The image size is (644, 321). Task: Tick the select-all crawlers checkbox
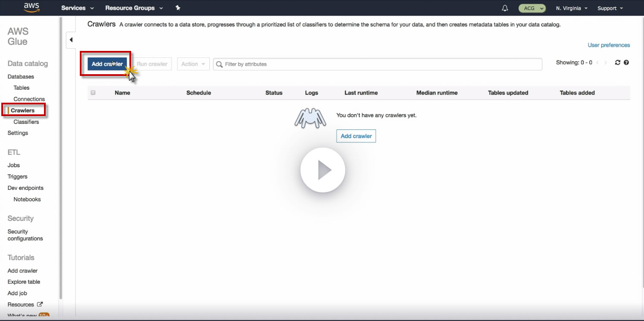pyautogui.click(x=93, y=92)
